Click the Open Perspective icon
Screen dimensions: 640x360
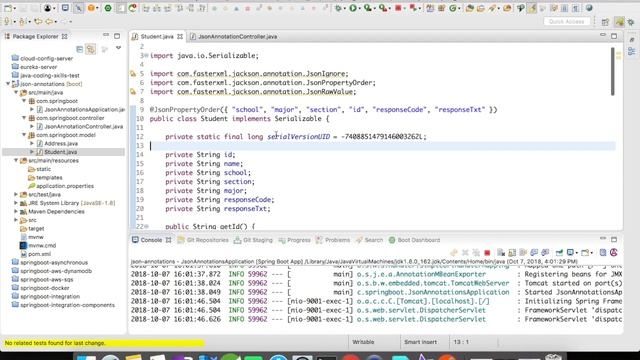pyautogui.click(x=605, y=22)
